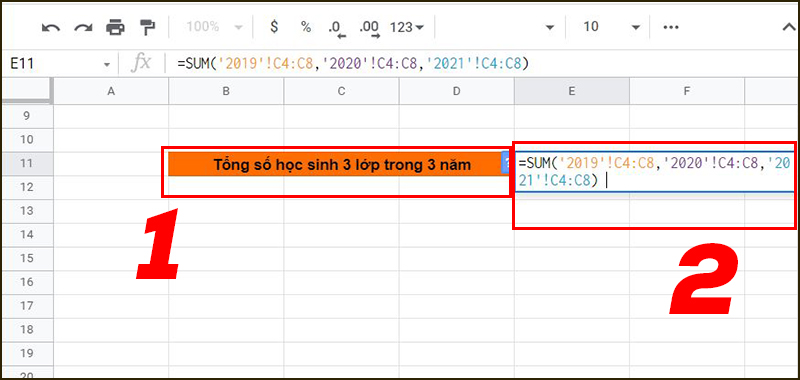This screenshot has width=800, height=380.
Task: Open the three-dot More toolbar options
Action: tap(670, 28)
